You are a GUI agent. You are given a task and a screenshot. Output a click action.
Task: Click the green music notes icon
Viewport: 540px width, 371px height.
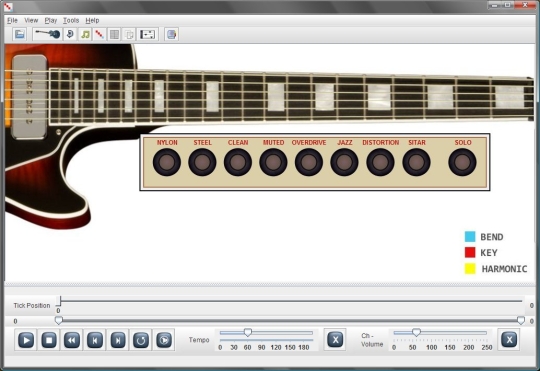tap(85, 34)
